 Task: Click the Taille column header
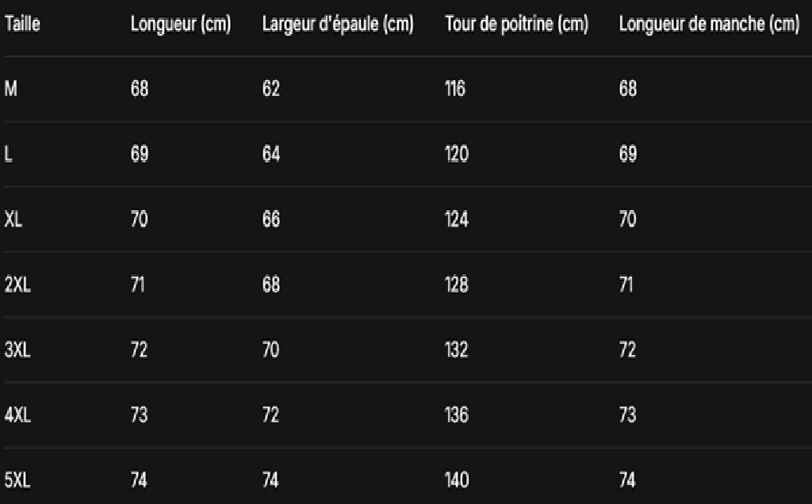(22, 24)
